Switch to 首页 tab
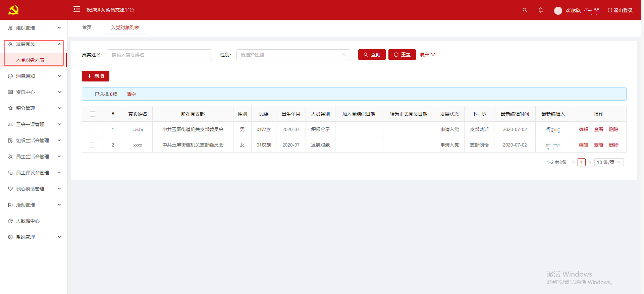Viewport: 644px width, 294px height. click(87, 27)
